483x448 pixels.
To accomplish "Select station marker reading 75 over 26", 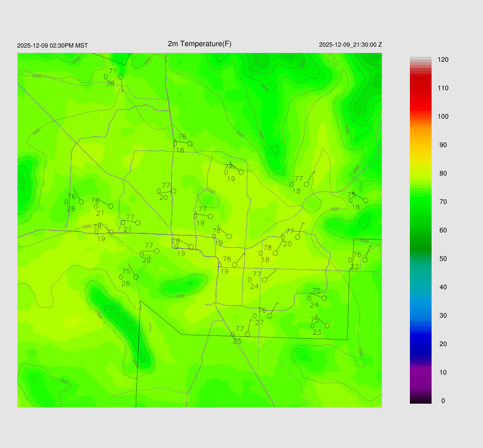I will 136,277.
